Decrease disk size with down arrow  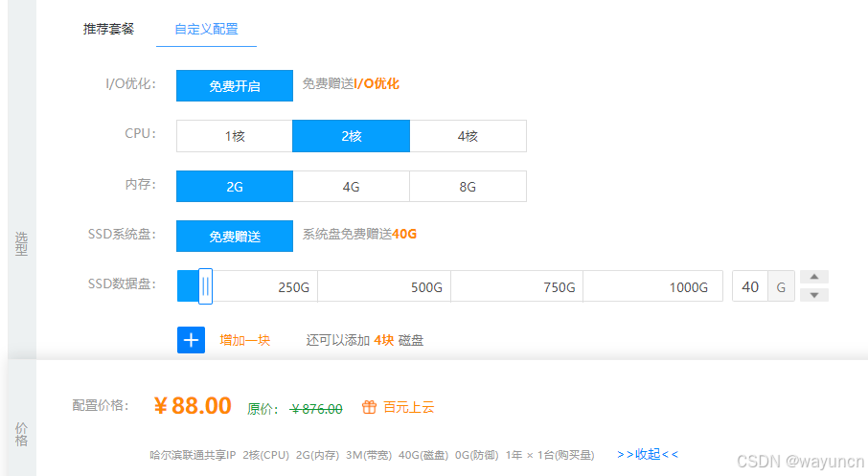[x=814, y=295]
